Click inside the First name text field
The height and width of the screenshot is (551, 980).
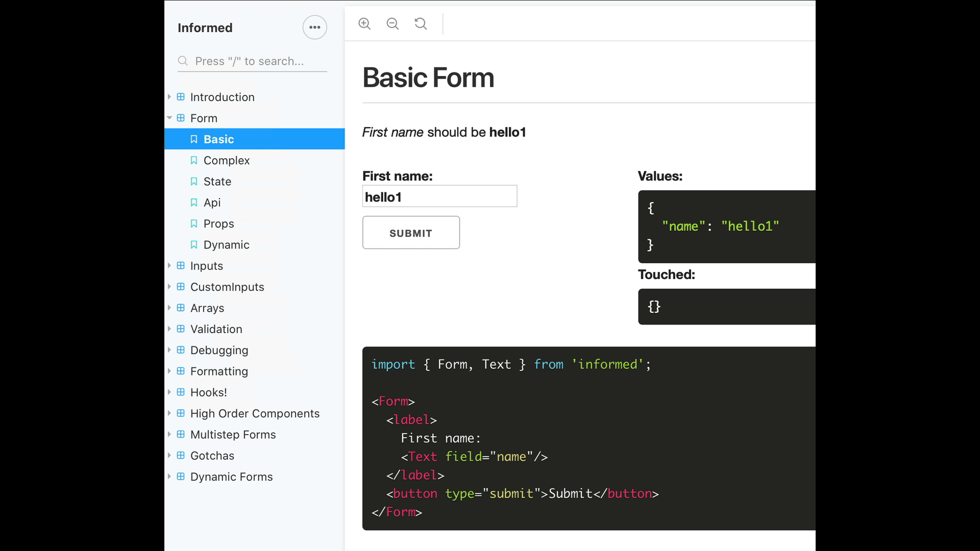(x=439, y=196)
